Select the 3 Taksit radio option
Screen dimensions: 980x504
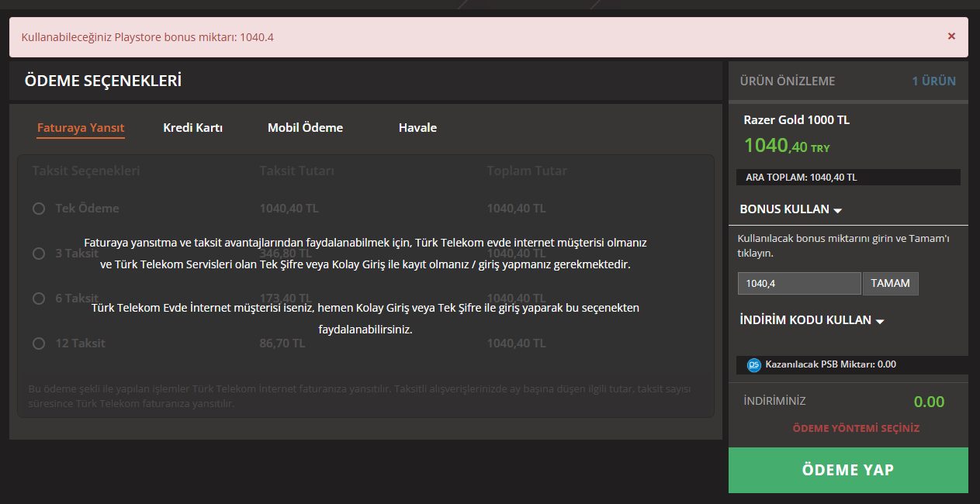coord(39,254)
